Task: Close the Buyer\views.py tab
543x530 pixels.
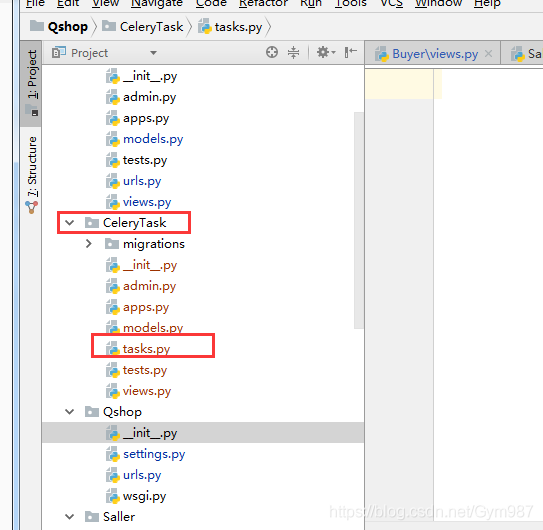Action: pyautogui.click(x=488, y=54)
